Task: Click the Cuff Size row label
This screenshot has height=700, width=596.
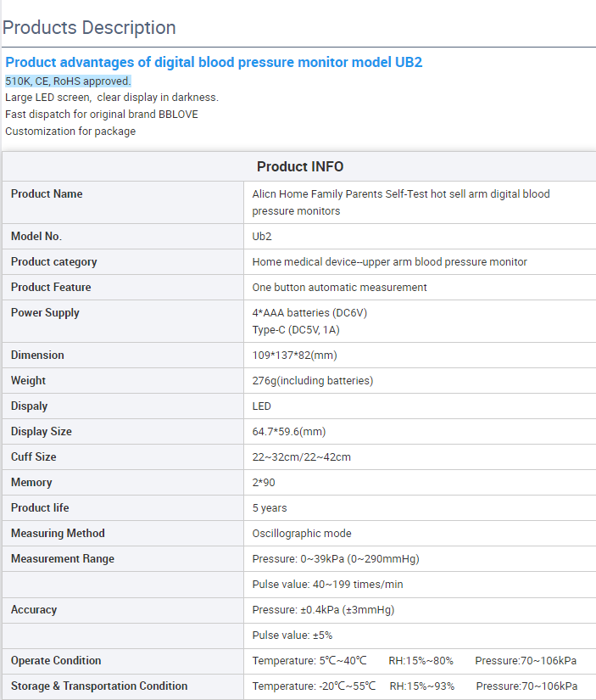Action: coord(33,456)
